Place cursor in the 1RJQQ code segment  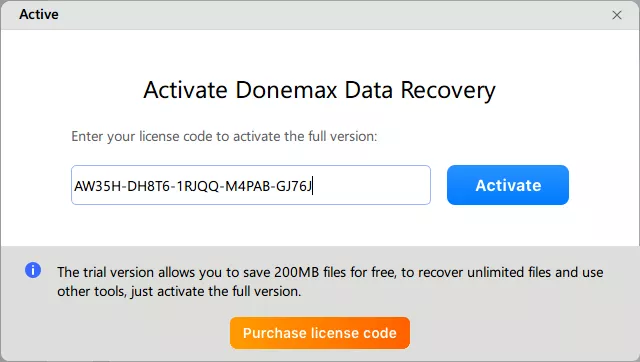point(198,186)
